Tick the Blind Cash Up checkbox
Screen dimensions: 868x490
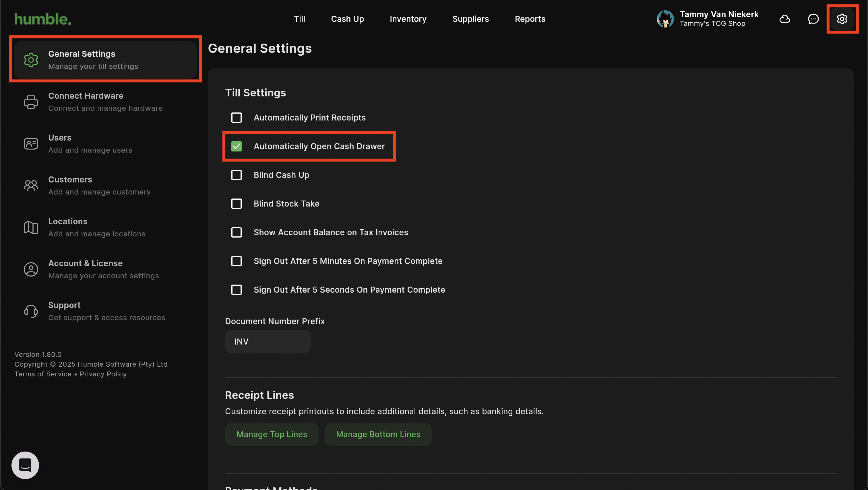[237, 175]
